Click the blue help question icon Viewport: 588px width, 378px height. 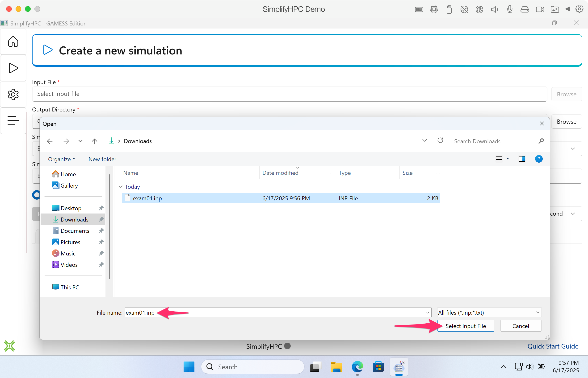click(539, 159)
